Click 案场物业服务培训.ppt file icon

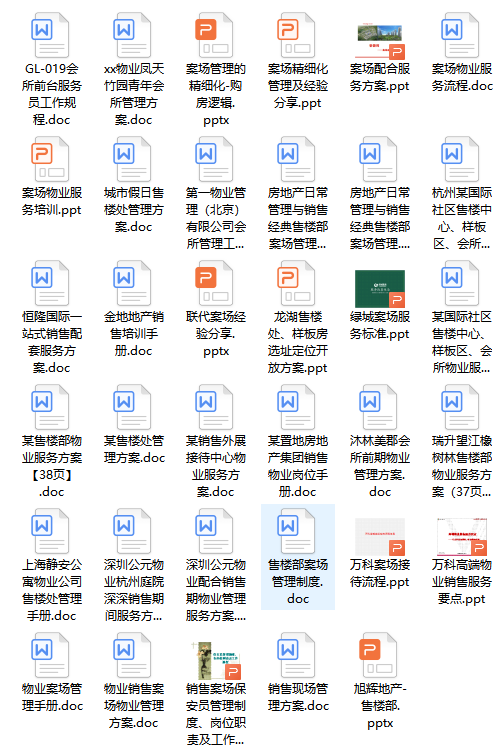click(x=51, y=159)
